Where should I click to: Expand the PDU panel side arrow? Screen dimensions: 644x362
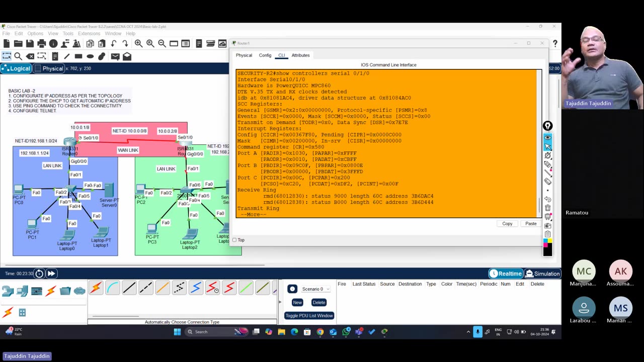(280, 302)
